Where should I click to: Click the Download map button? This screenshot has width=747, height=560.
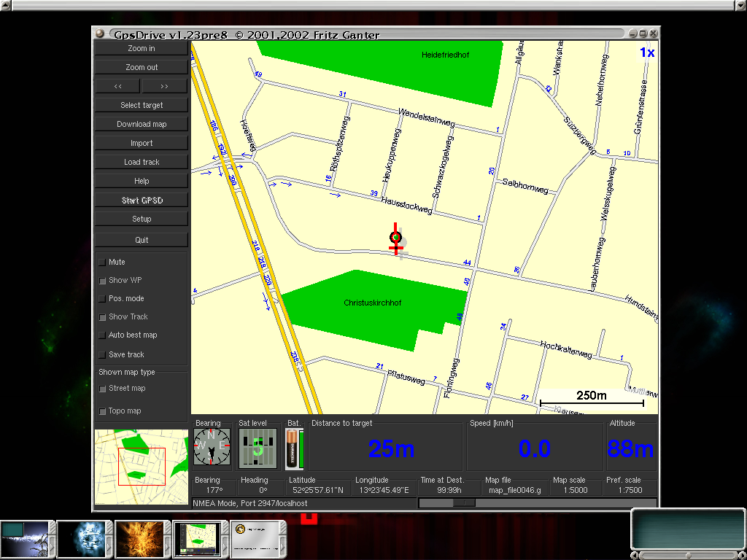click(142, 124)
